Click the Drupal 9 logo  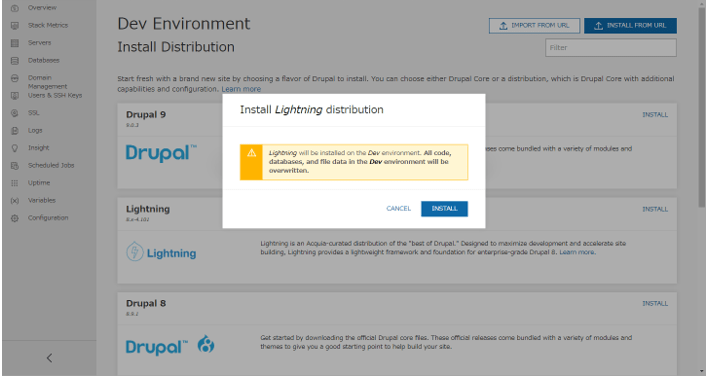[161, 153]
